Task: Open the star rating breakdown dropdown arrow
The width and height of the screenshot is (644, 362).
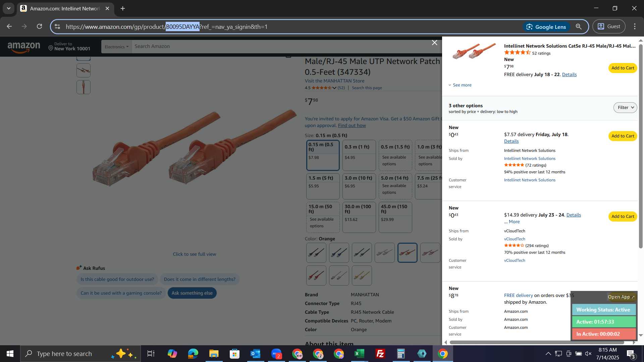Action: (x=334, y=88)
